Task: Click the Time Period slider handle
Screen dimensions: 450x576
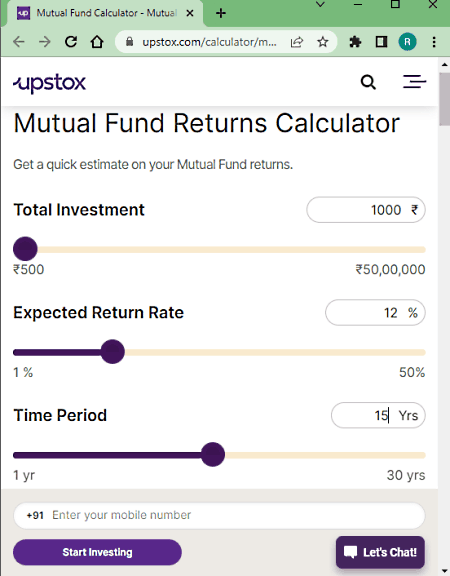Action: 213,454
